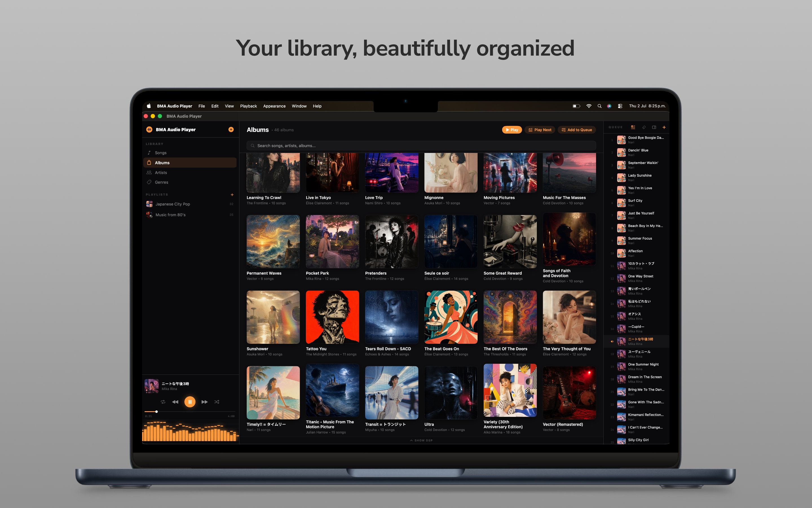Open the Artists library section
812x508 pixels.
[x=190, y=172]
